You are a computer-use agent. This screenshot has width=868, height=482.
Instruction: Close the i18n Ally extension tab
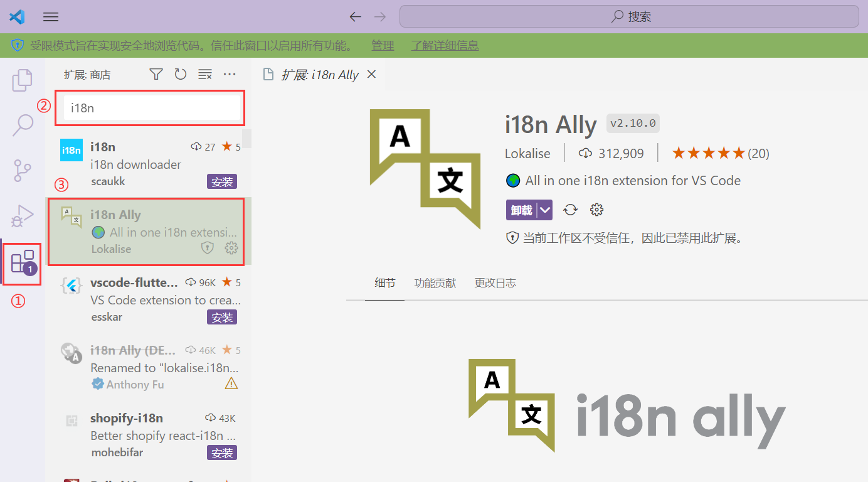371,75
